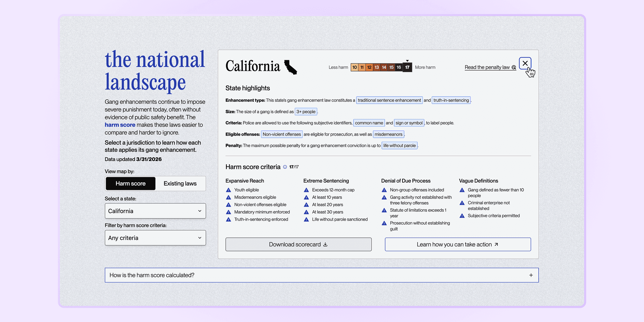This screenshot has height=322, width=644.
Task: Expand How is the harm score calculated?
Action: click(x=322, y=275)
